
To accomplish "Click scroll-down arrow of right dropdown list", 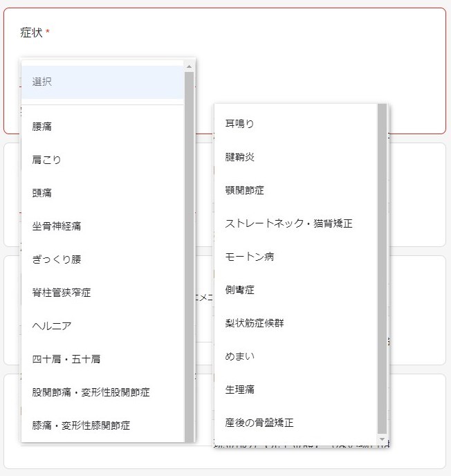I will (x=383, y=439).
